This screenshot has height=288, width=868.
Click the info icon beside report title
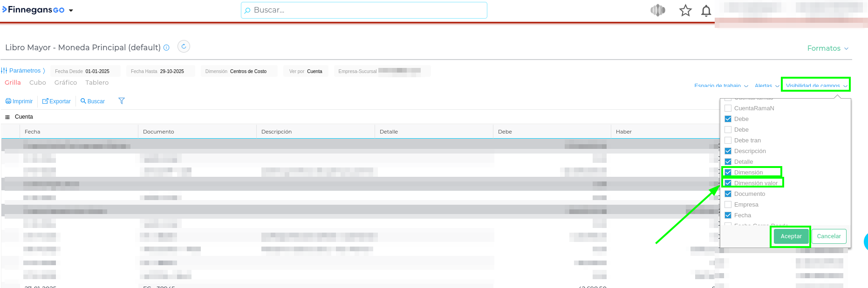pyautogui.click(x=166, y=48)
